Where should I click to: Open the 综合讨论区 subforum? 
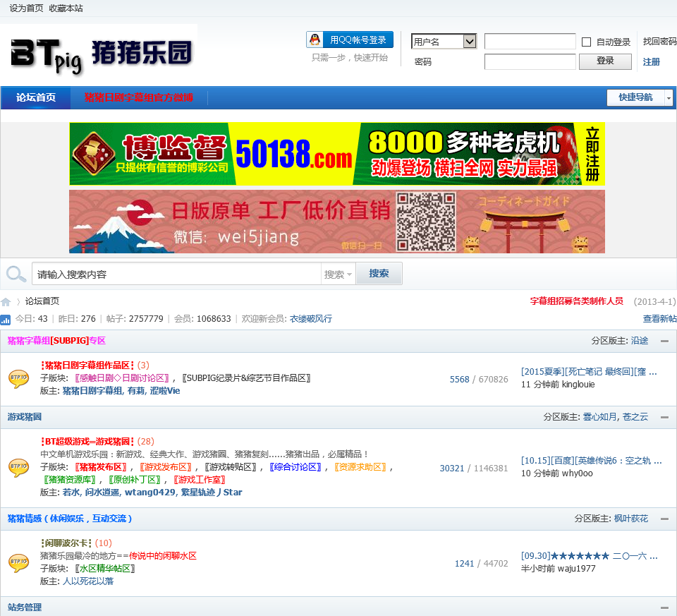point(295,467)
